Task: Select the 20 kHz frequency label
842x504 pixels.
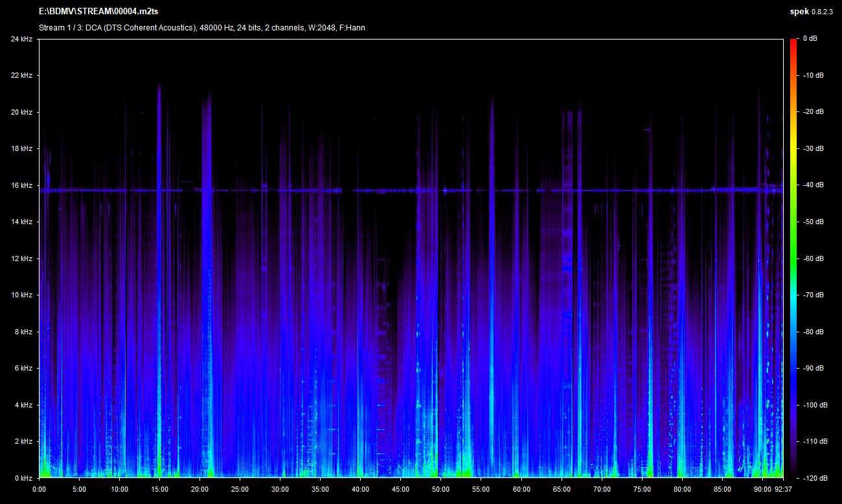Action: coord(21,112)
